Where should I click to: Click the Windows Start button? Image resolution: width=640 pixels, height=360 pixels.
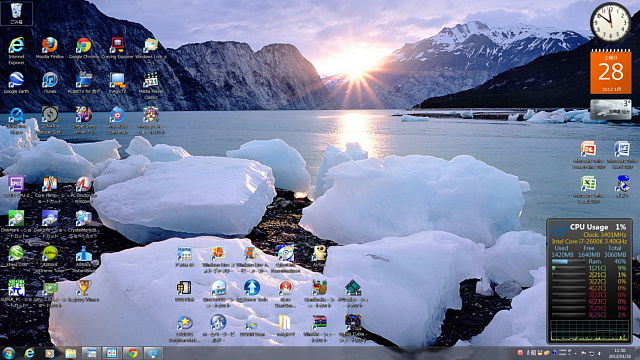(x=9, y=353)
